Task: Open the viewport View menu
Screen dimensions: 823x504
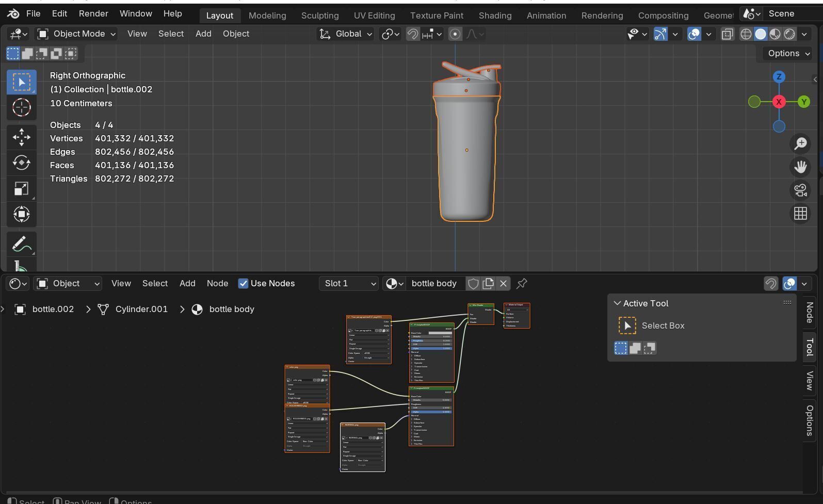Action: pos(137,34)
